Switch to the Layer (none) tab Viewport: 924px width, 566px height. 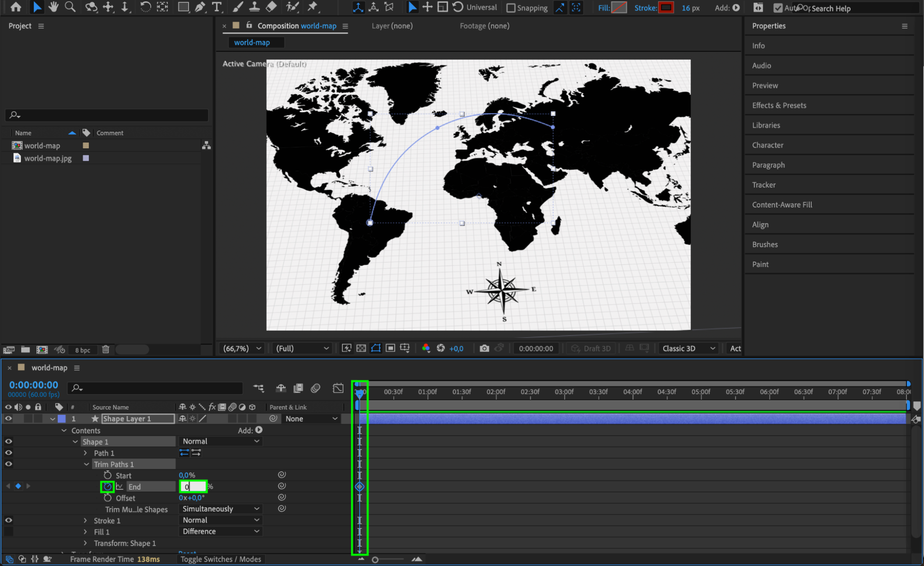click(x=392, y=26)
